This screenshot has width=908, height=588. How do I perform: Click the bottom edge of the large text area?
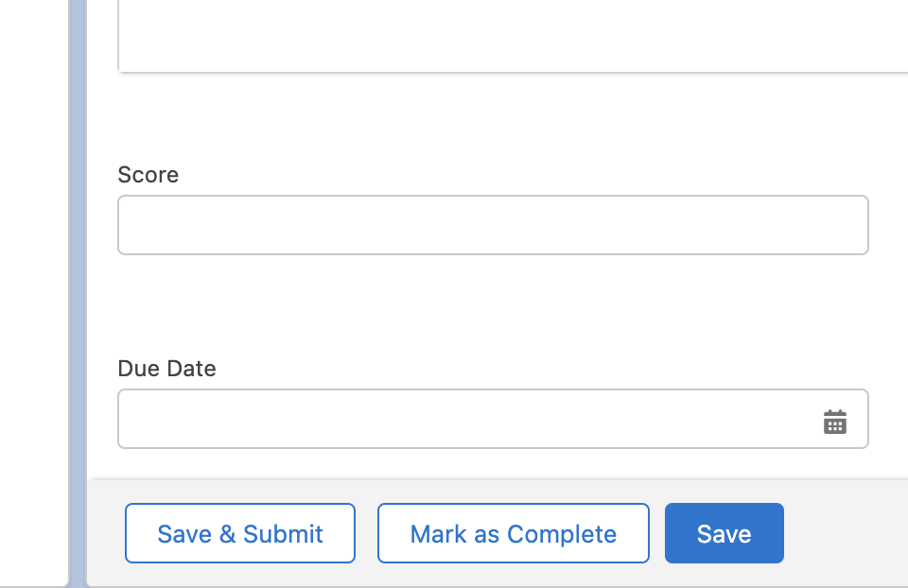pos(513,71)
